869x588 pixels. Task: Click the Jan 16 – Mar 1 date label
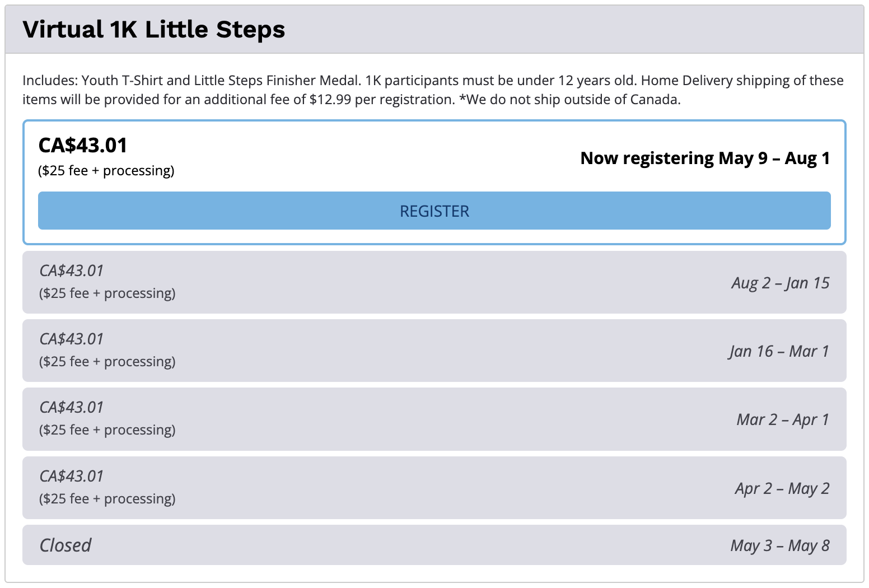pyautogui.click(x=779, y=351)
